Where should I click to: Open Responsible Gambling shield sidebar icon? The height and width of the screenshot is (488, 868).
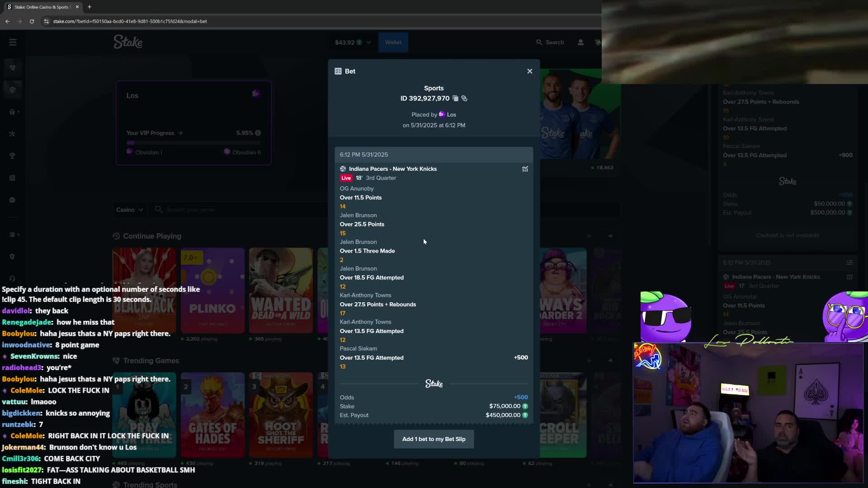click(13, 257)
